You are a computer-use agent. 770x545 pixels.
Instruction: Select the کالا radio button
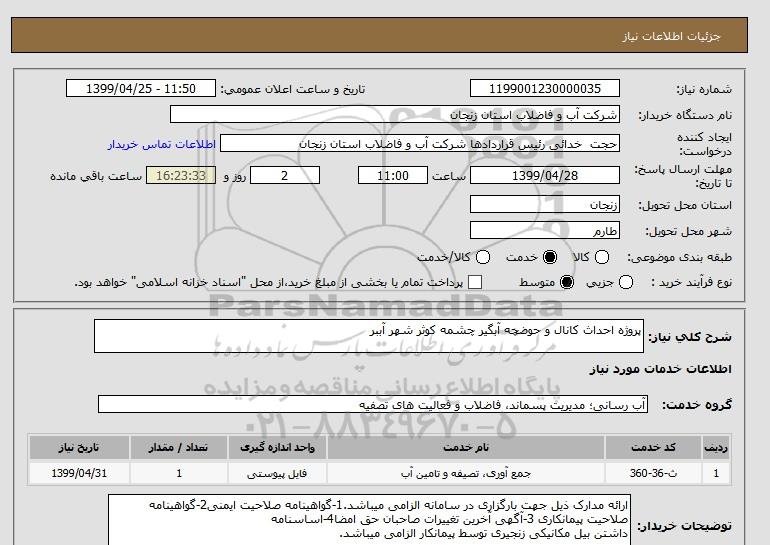coord(602,257)
